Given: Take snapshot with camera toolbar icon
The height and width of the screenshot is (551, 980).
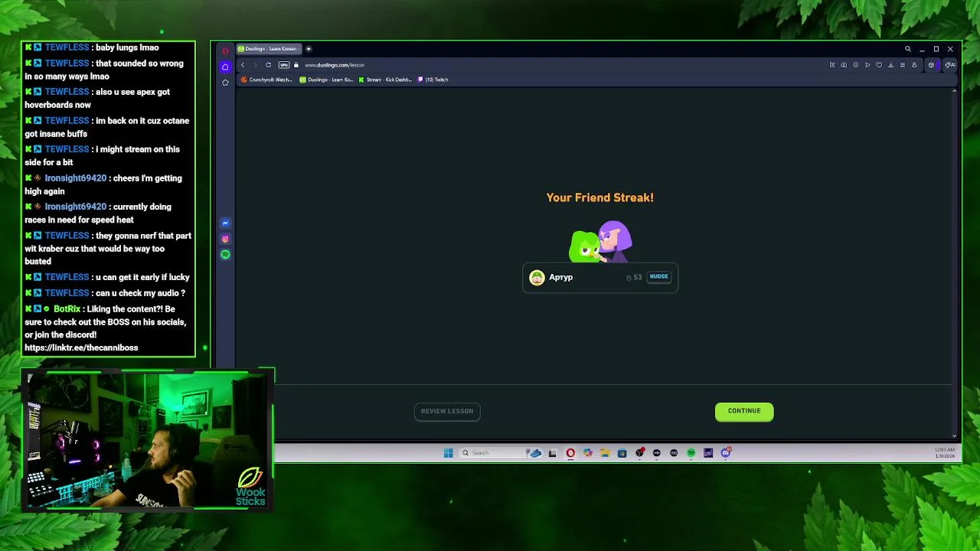Looking at the screenshot, I should [844, 65].
